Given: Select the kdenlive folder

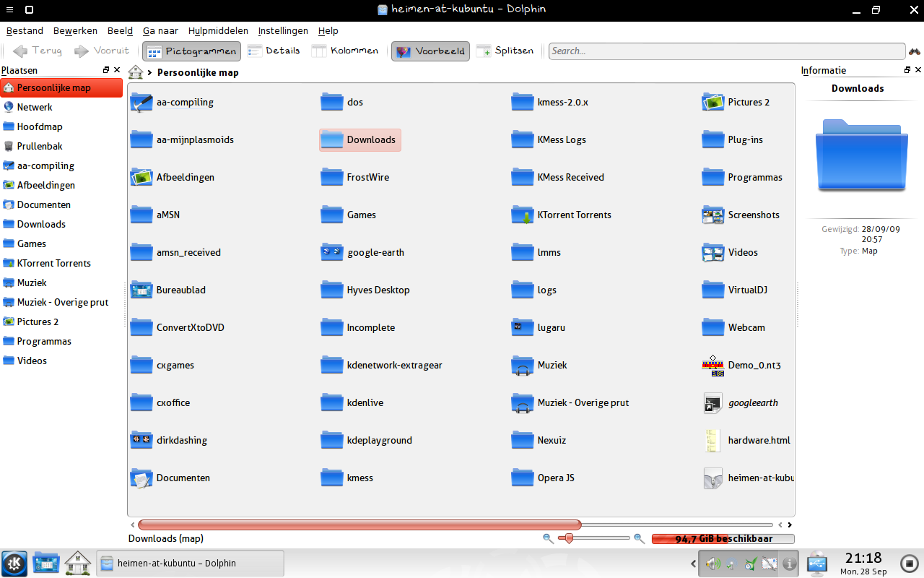Looking at the screenshot, I should coord(352,402).
